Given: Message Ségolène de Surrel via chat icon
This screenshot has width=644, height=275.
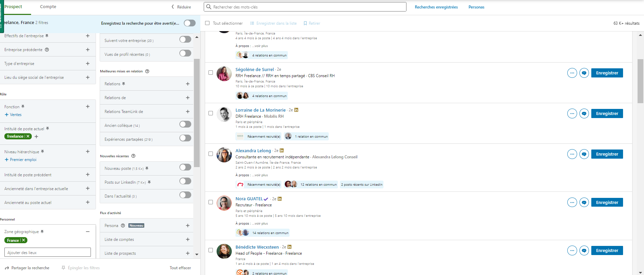Looking at the screenshot, I should pos(584,73).
